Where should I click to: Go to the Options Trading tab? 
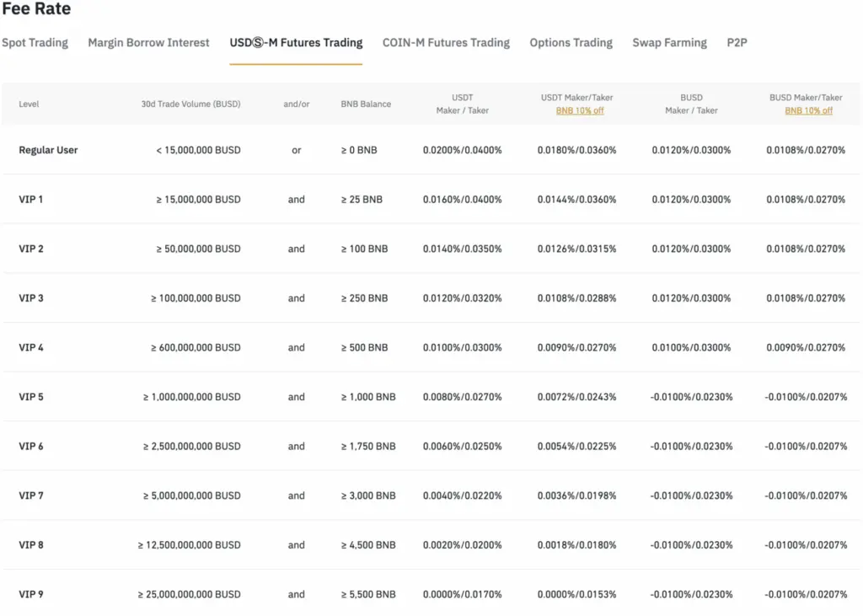571,42
